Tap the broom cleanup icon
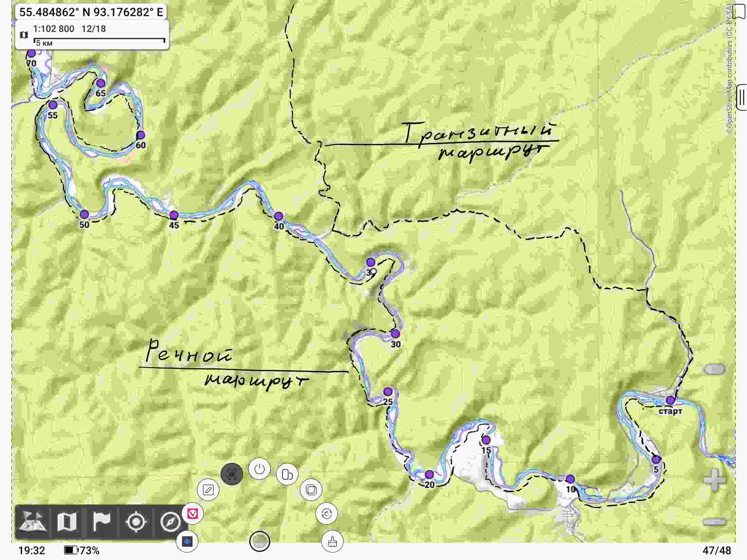This screenshot has width=747, height=560. pos(332,541)
